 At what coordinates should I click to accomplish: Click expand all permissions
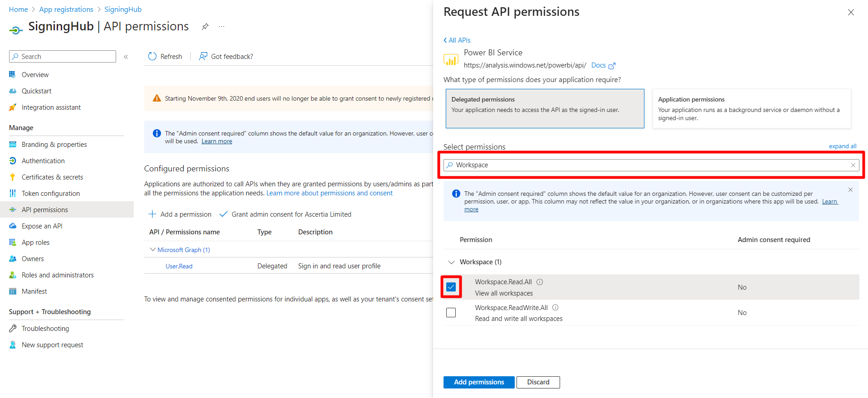tap(843, 146)
